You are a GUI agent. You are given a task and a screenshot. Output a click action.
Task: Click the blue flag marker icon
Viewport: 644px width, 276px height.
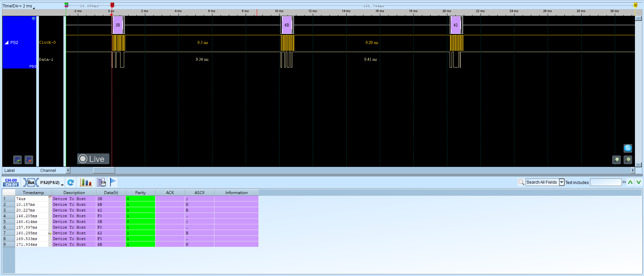pos(113,182)
